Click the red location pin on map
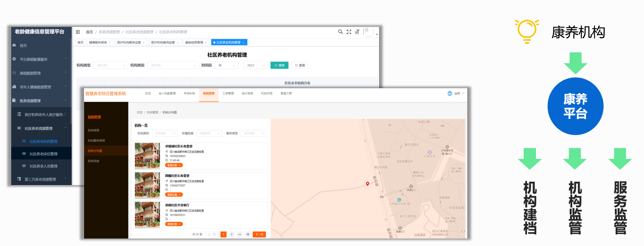This screenshot has width=644, height=246. pyautogui.click(x=367, y=184)
